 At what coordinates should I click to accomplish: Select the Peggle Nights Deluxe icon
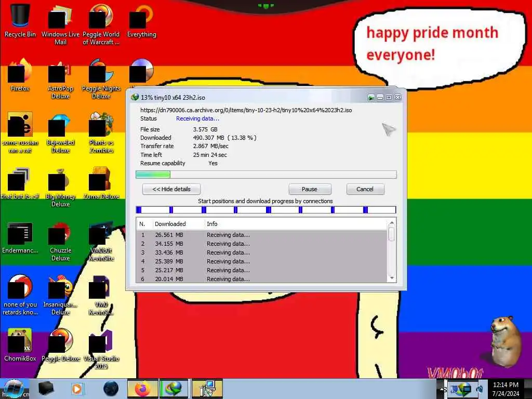tap(101, 79)
